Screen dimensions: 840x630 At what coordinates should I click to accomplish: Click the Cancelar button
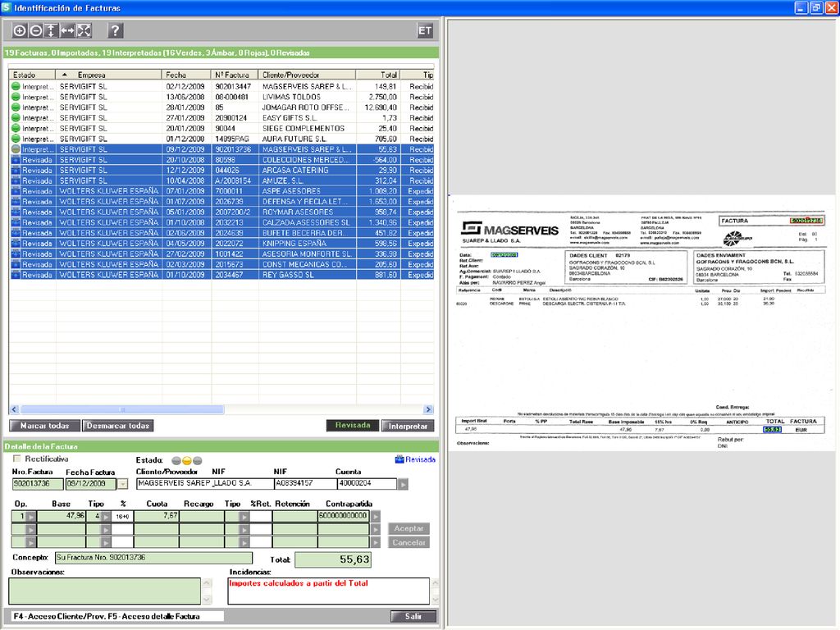tap(409, 543)
